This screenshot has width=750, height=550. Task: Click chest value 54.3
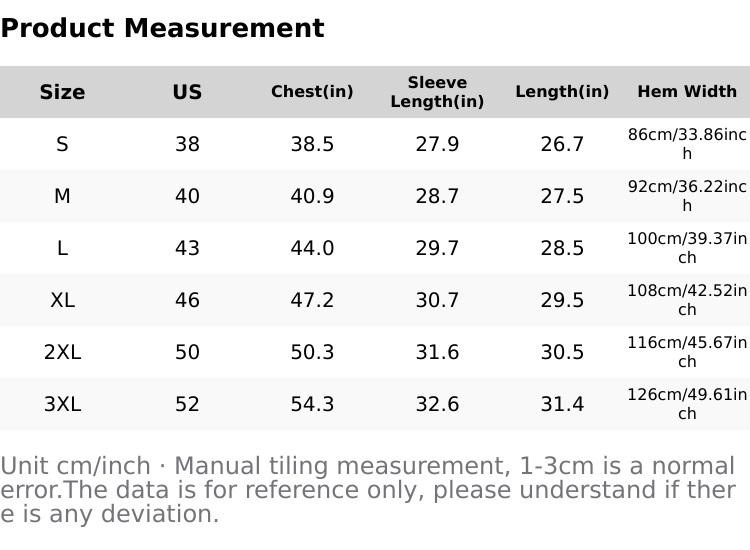[x=312, y=404]
